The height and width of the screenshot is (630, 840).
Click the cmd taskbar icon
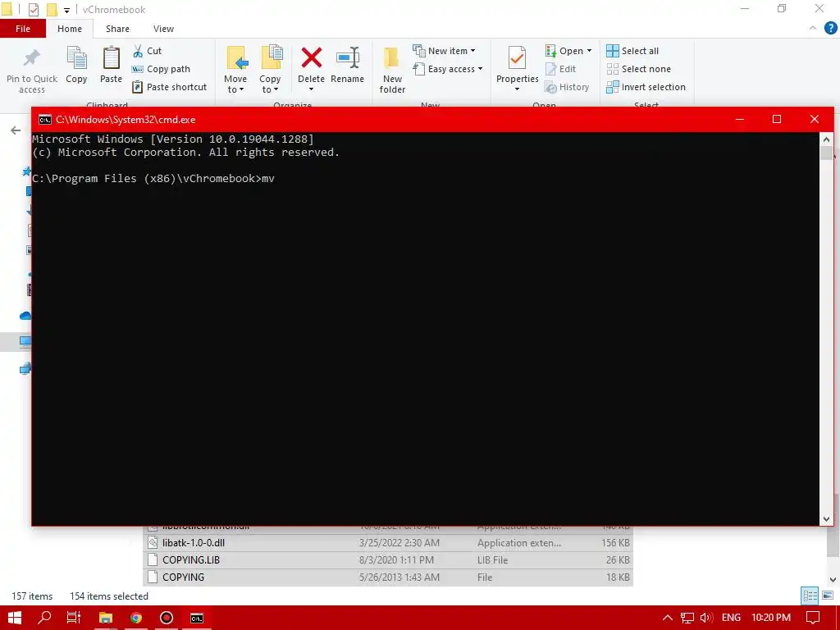coord(197,618)
